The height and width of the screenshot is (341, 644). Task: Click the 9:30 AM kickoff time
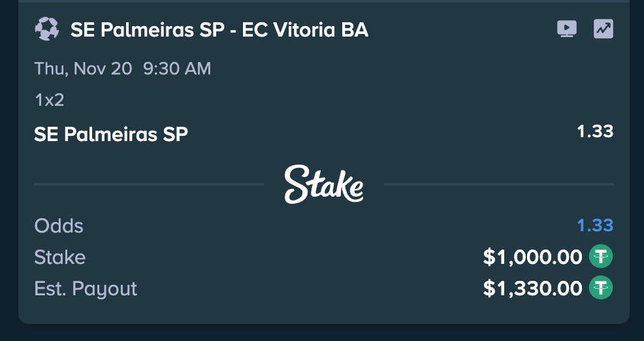[177, 69]
